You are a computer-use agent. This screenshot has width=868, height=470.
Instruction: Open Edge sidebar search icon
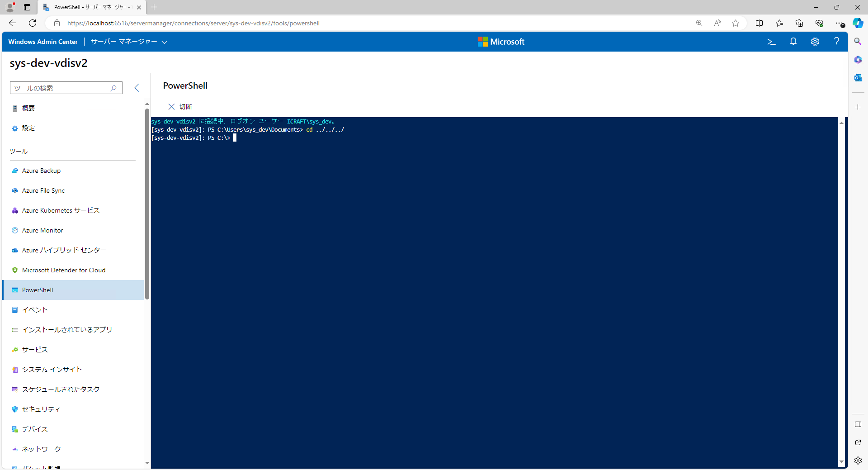(x=858, y=42)
